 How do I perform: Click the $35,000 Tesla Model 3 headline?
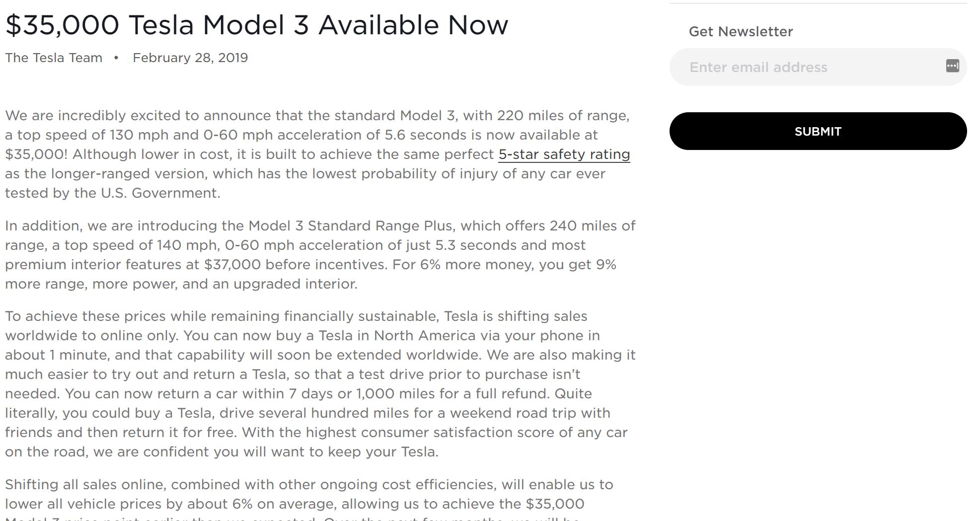(x=257, y=25)
